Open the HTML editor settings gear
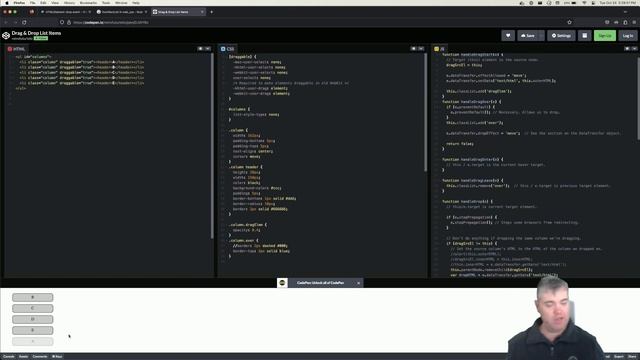The image size is (640, 360). tap(200, 49)
